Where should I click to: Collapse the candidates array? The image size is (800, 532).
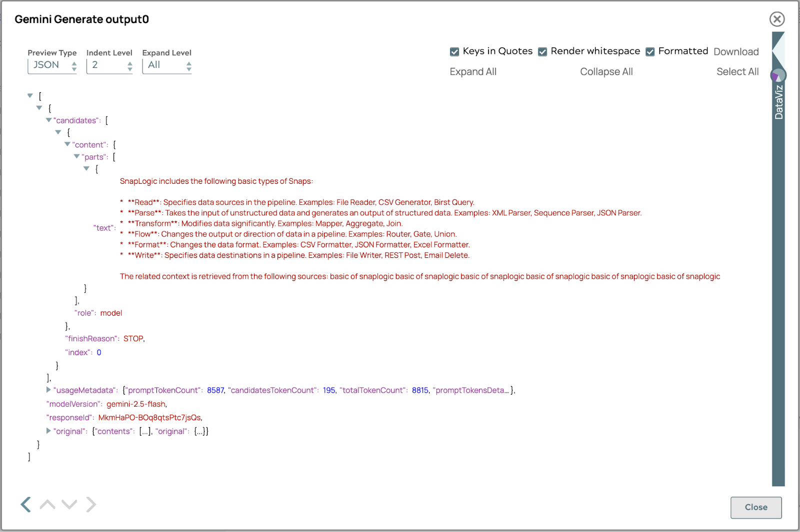coord(48,120)
